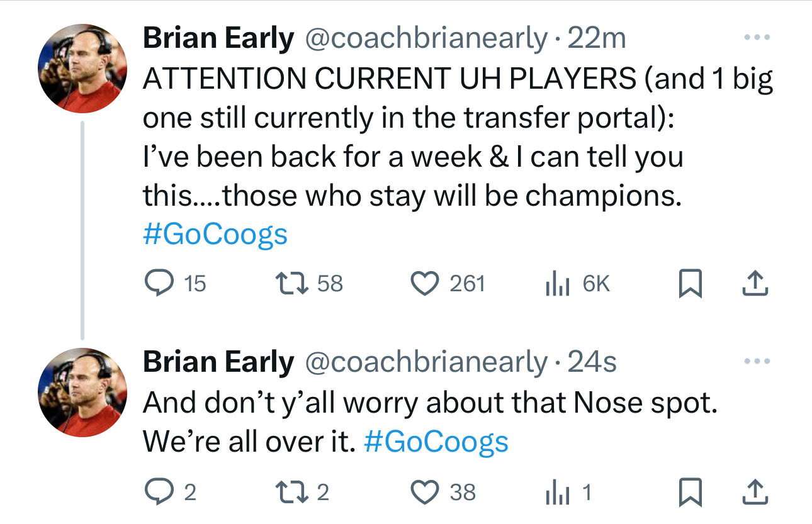The width and height of the screenshot is (812, 524).
Task: Share the second tweet via share icon
Action: [x=755, y=492]
